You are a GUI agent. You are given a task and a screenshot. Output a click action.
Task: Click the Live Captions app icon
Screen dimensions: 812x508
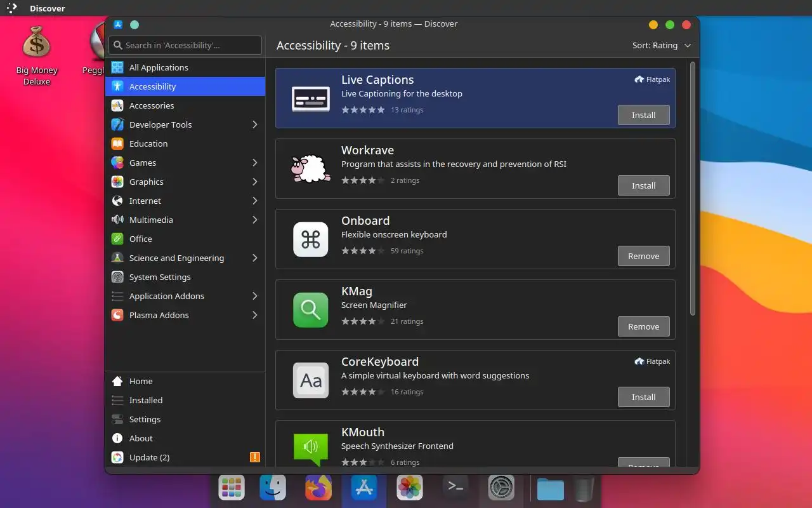click(x=310, y=98)
